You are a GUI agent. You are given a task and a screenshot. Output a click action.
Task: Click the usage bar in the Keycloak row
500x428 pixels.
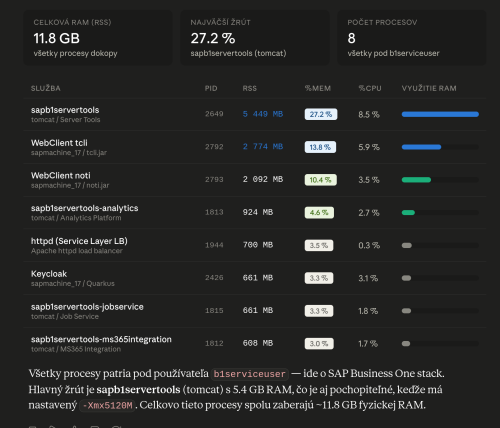pyautogui.click(x=440, y=278)
